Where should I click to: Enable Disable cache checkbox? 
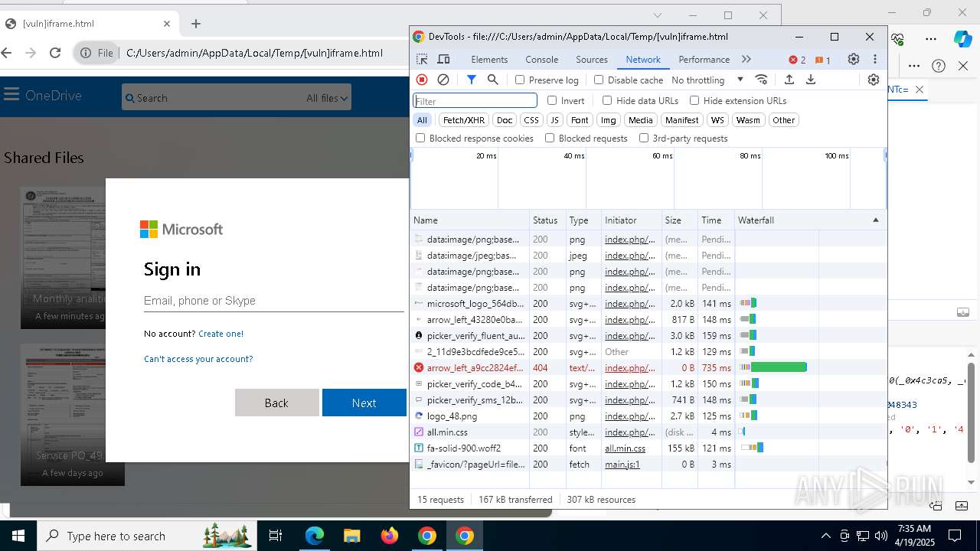[599, 80]
